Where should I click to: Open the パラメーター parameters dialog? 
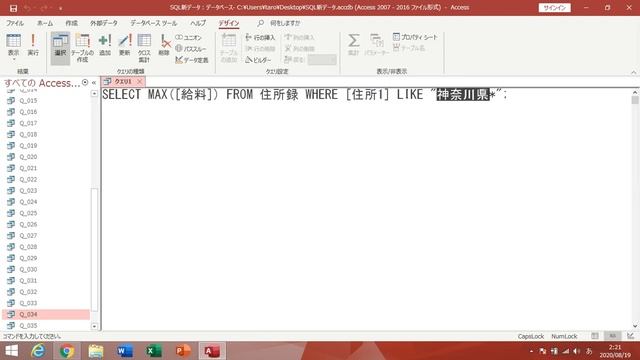click(376, 45)
